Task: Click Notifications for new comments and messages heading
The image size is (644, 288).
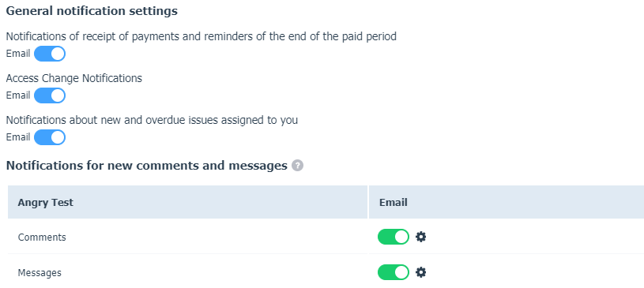Action: 147,166
